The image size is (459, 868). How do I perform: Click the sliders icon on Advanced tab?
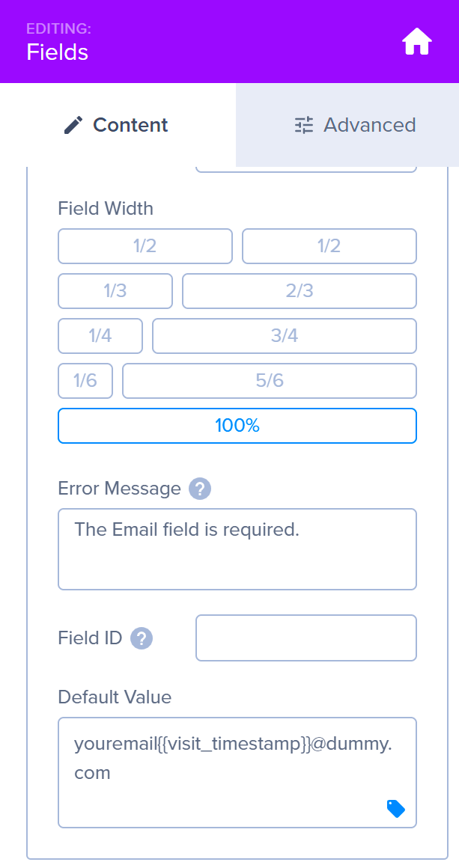point(303,125)
